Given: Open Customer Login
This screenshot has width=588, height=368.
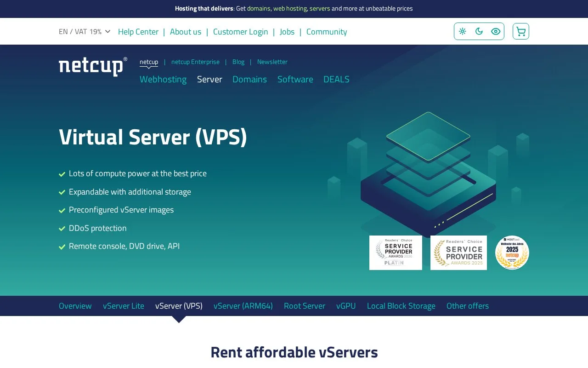Looking at the screenshot, I should click(x=241, y=32).
